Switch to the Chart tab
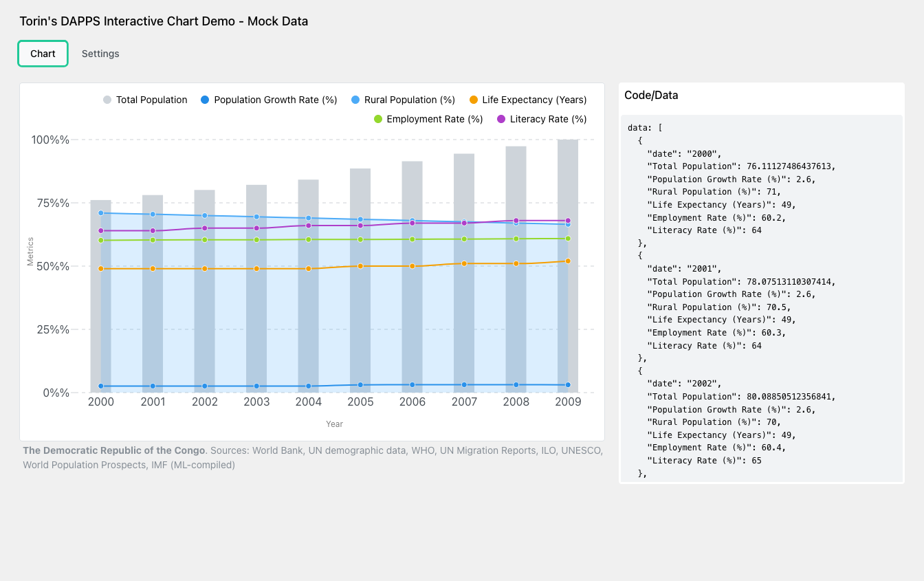Screen dimensions: 924x581 43,54
